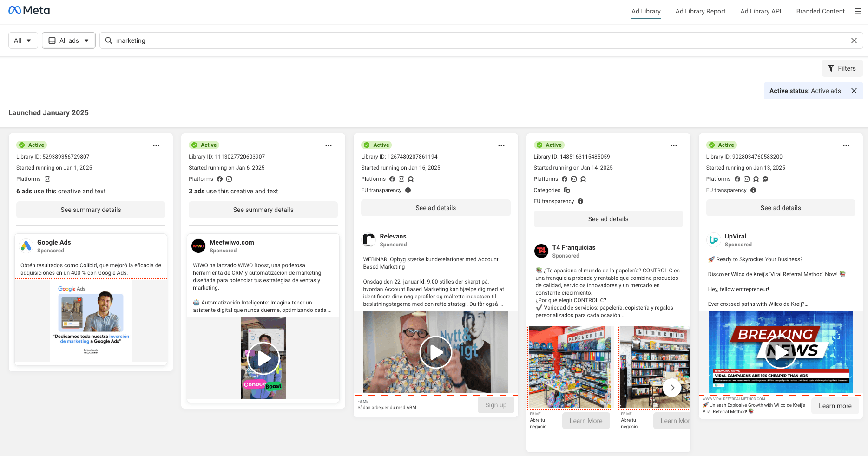Screen dimensions: 868x456
Task: Open the Ad Library API page
Action: tap(761, 11)
